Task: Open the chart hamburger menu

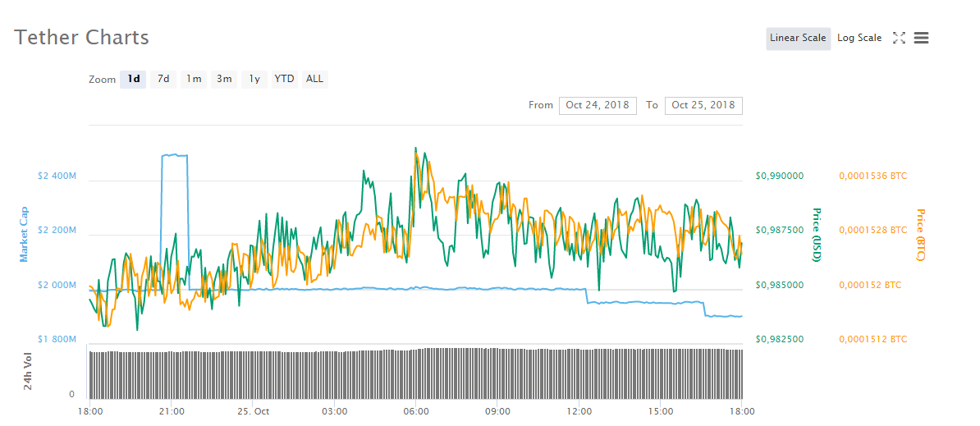Action: [921, 38]
